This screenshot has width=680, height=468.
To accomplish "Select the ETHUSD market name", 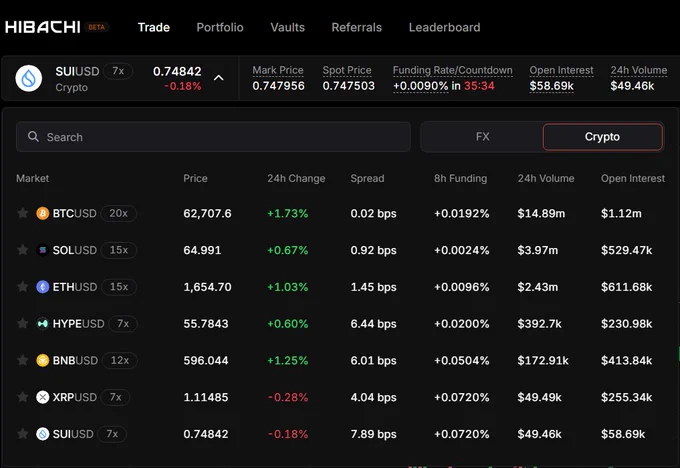I will pos(75,287).
